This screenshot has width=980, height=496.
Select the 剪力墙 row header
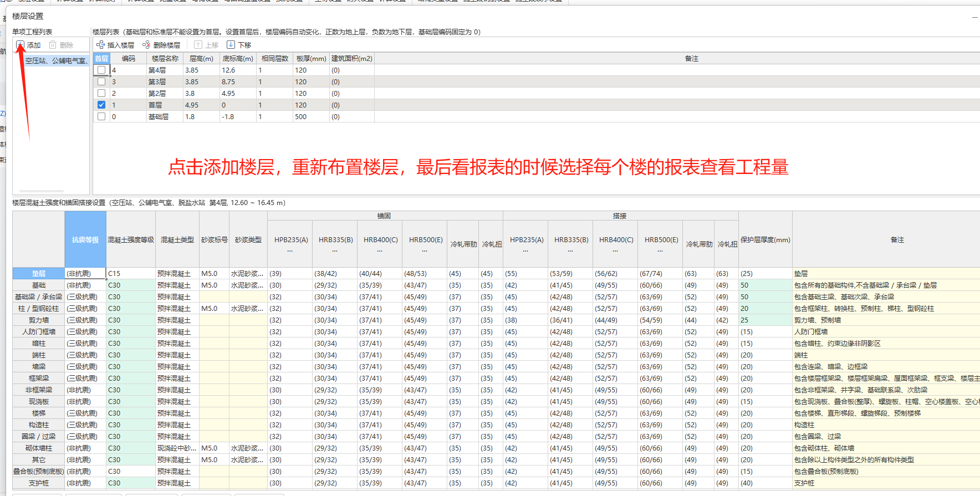39,320
